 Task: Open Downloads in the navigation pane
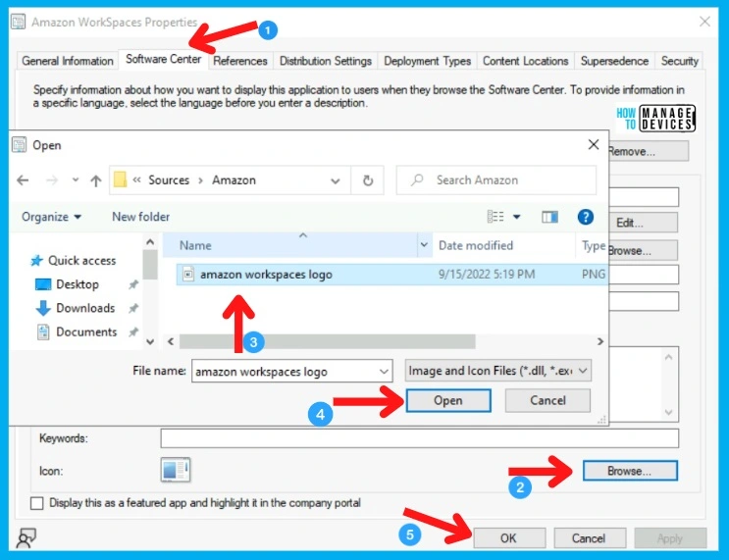click(x=76, y=308)
